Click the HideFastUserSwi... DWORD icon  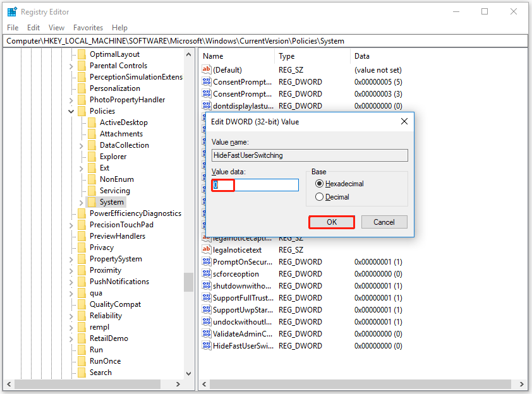(206, 346)
